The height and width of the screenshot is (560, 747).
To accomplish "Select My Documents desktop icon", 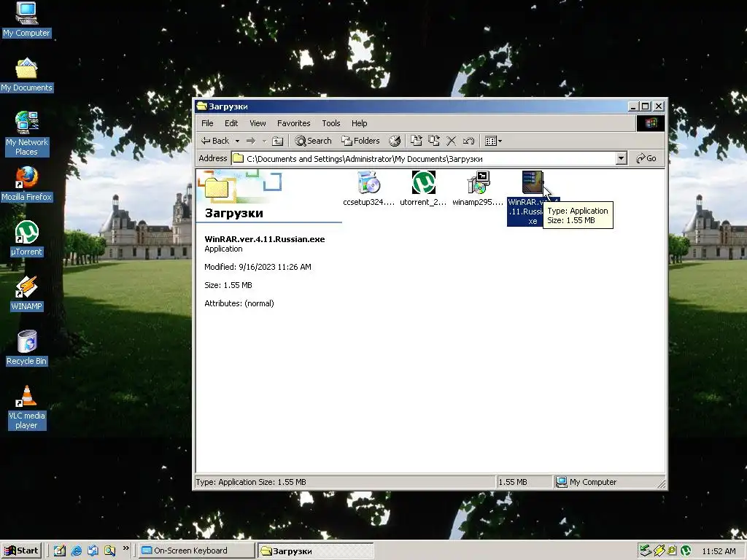I will tap(26, 75).
